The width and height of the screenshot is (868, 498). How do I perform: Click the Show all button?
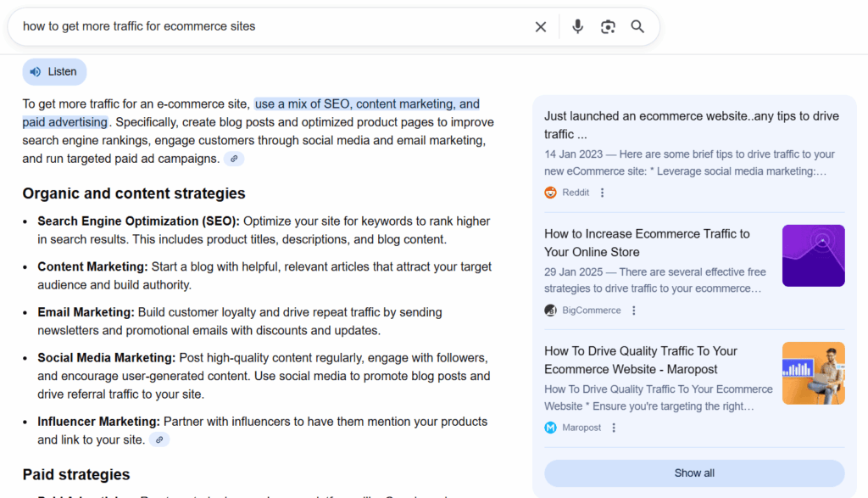tap(694, 473)
